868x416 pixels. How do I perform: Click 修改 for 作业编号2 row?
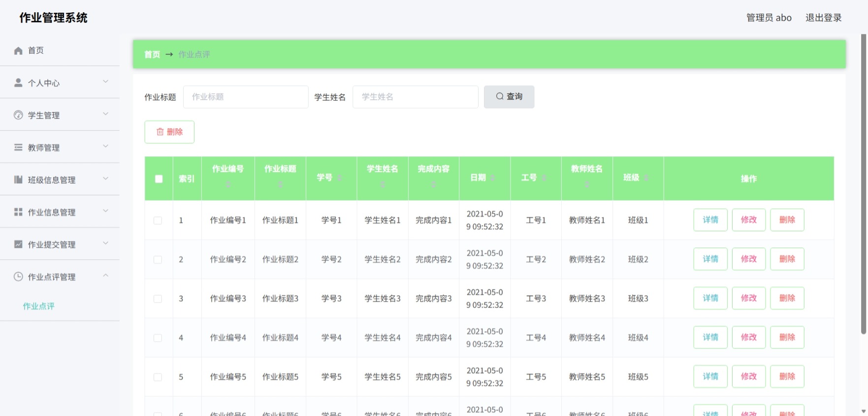tap(749, 259)
